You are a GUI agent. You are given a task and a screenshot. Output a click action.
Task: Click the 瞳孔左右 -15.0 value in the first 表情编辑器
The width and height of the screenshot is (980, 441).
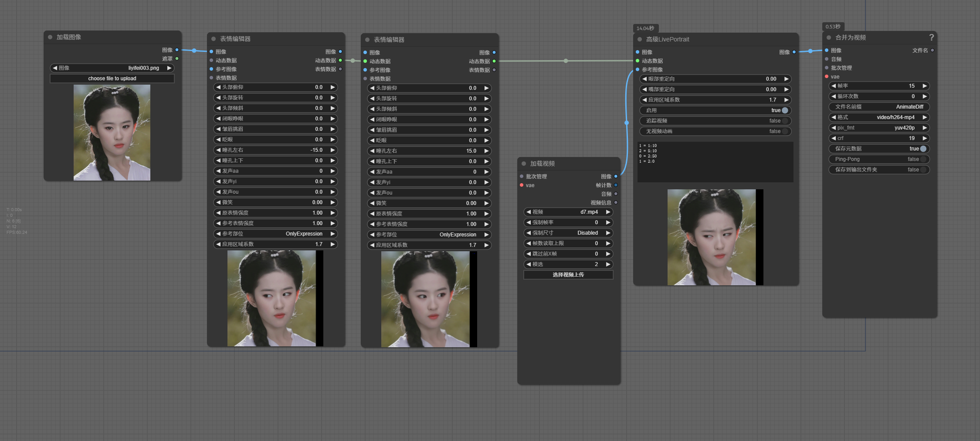click(316, 150)
